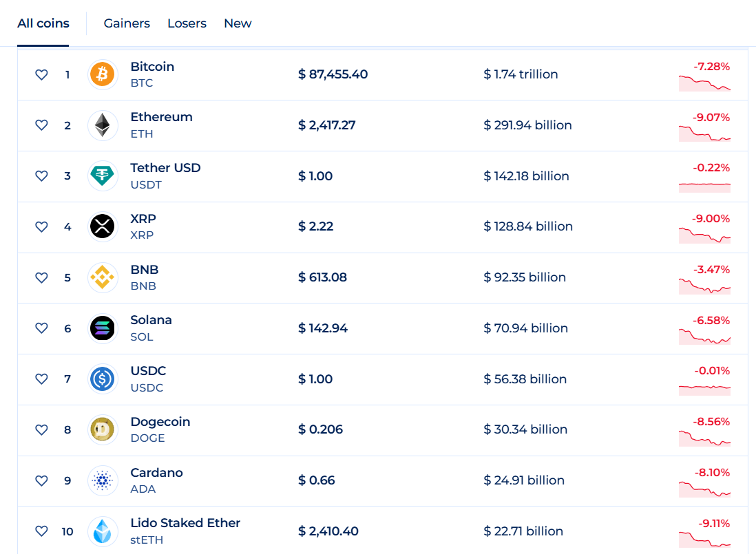The height and width of the screenshot is (554, 756).
Task: Switch to the All coins tab
Action: 43,23
